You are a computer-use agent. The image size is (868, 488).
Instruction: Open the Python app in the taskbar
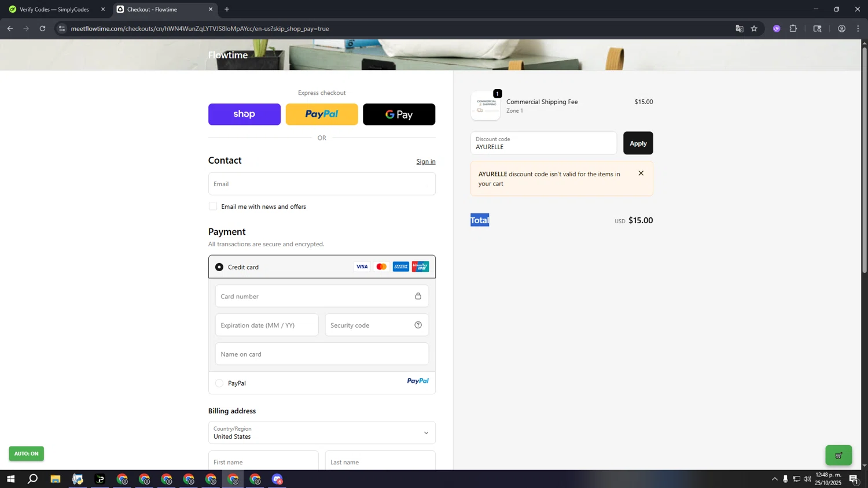[x=78, y=479]
